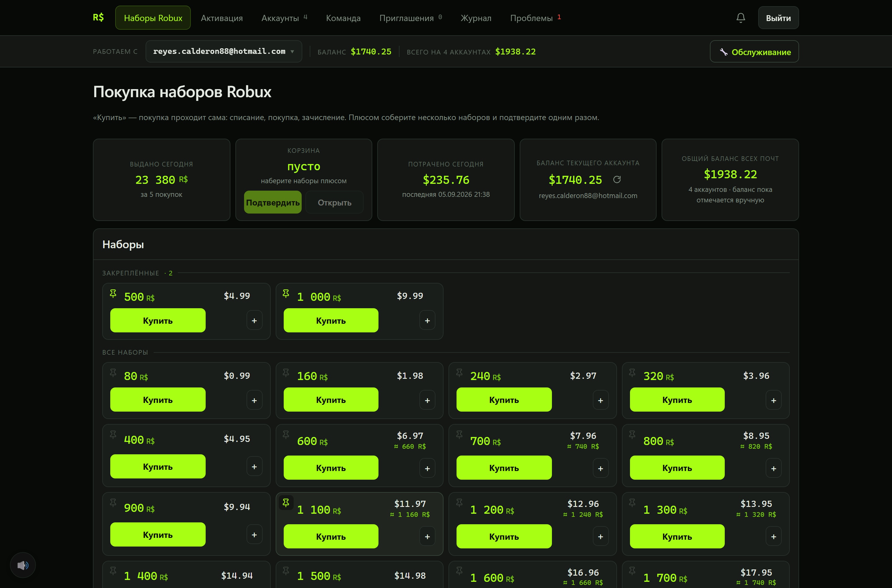Add 240 R$ pack to cart
The height and width of the screenshot is (588, 892).
coord(601,400)
